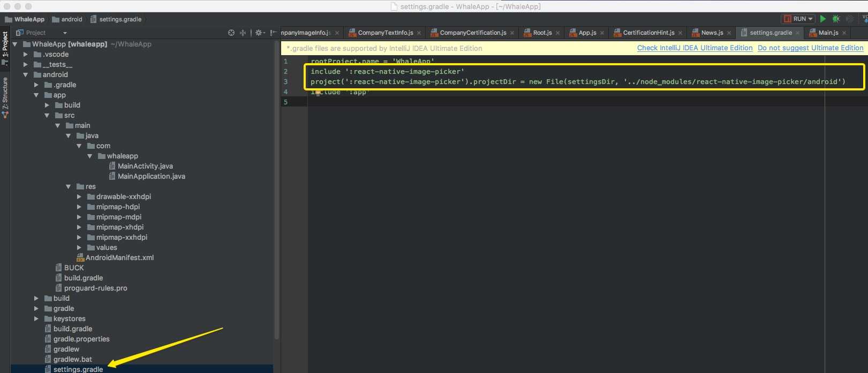Screen dimensions: 868x373
Task: Open AndroidManifest.xml file
Action: 115,258
